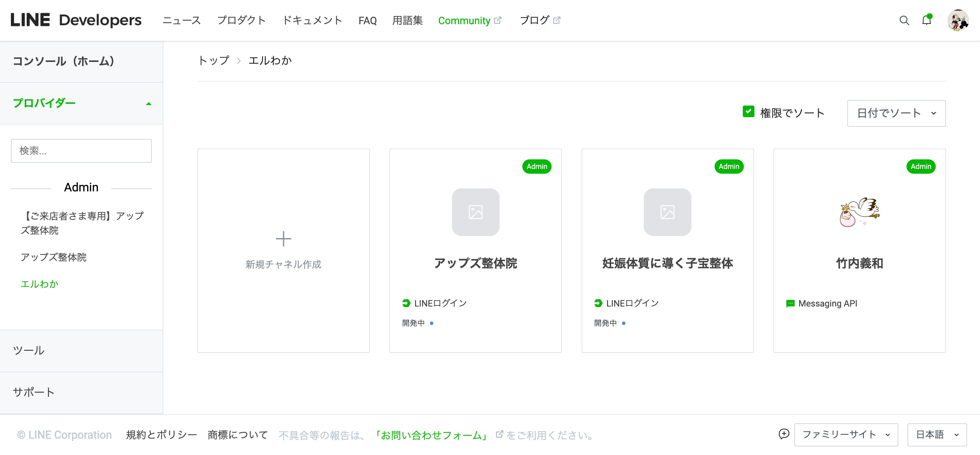Open 規約とポリシー footer link
980x455 pixels.
pyautogui.click(x=161, y=435)
